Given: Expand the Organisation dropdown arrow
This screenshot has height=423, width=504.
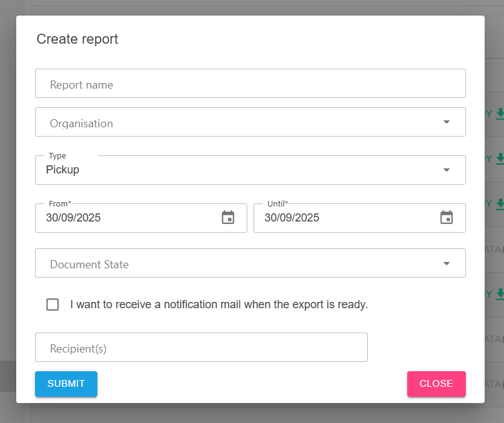Looking at the screenshot, I should 447,122.
